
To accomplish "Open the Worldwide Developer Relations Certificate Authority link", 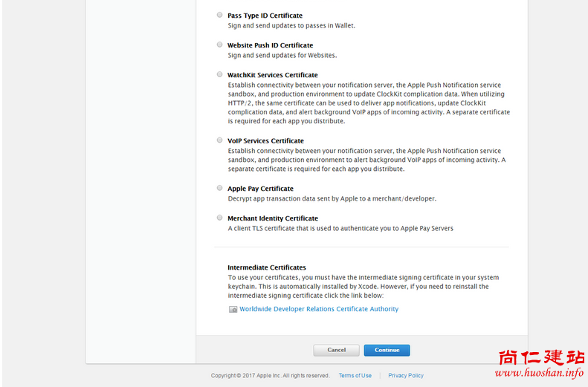I will point(318,309).
